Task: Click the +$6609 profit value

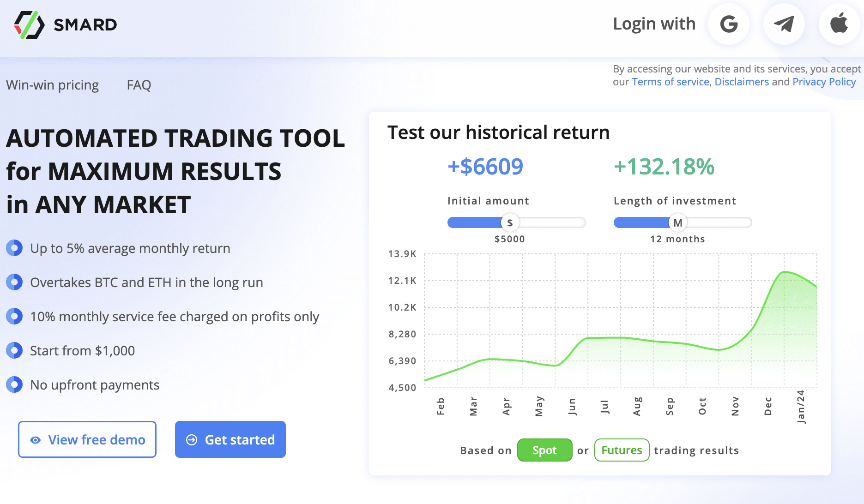Action: [x=485, y=167]
